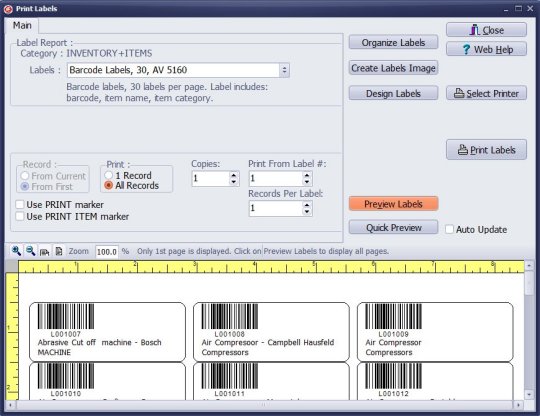Click the L001008 Air Compressor Campbell Hausfeld label
Screen dimensions: 540x416
[x=271, y=332]
